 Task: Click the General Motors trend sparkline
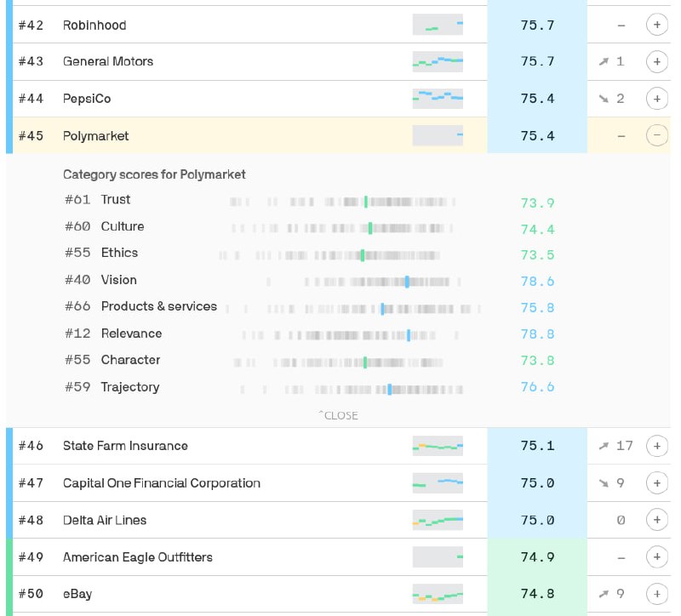(438, 61)
